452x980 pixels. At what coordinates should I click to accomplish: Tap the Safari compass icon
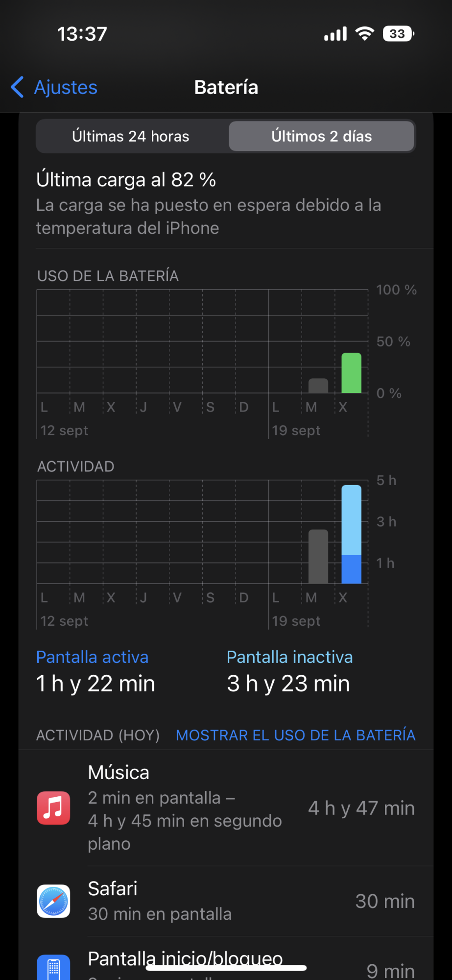53,901
